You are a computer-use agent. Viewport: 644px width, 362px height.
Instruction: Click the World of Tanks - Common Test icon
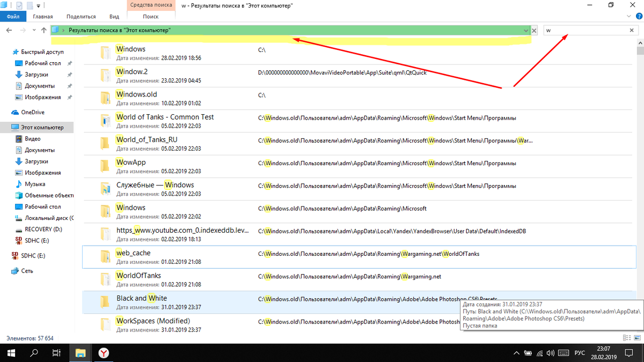point(105,121)
